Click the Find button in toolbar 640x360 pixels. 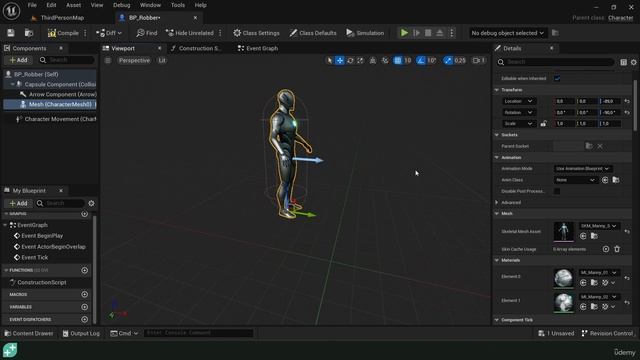pos(147,33)
